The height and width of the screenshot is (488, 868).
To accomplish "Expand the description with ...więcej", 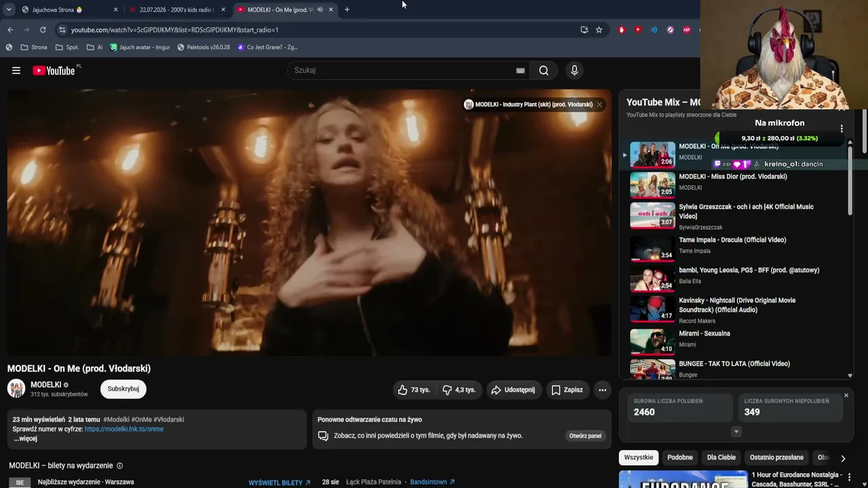I will [25, 439].
